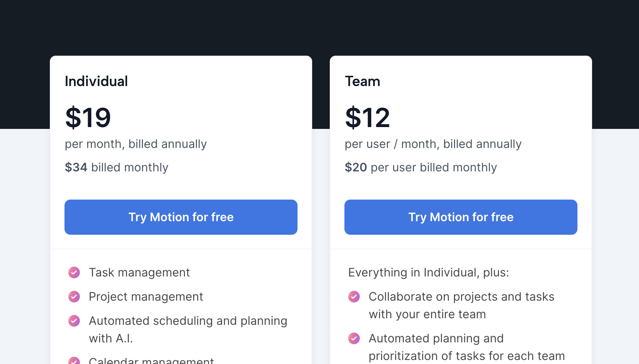This screenshot has width=639, height=364.
Task: Click Everything in Individual, plus text
Action: click(x=429, y=272)
